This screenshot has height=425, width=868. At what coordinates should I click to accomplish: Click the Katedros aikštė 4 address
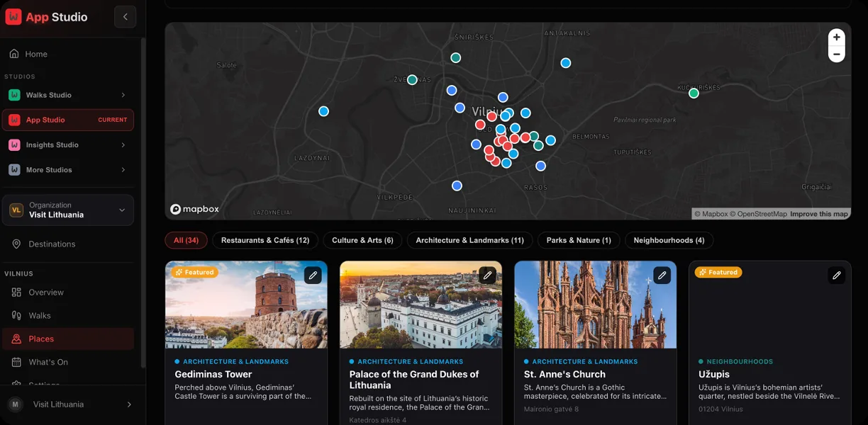[x=378, y=420]
